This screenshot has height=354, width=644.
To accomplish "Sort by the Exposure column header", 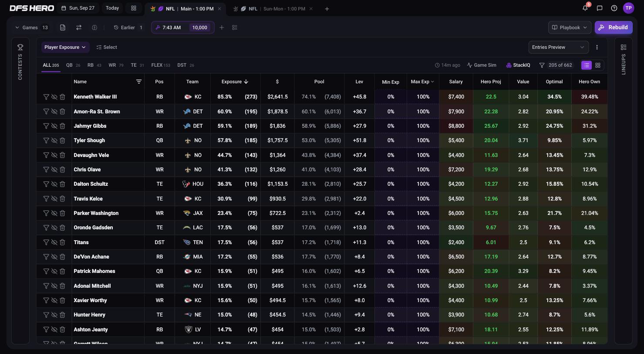I will point(235,82).
